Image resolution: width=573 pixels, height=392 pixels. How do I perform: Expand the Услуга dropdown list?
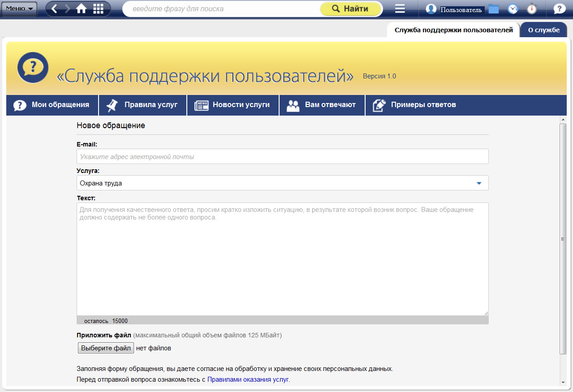pyautogui.click(x=478, y=183)
